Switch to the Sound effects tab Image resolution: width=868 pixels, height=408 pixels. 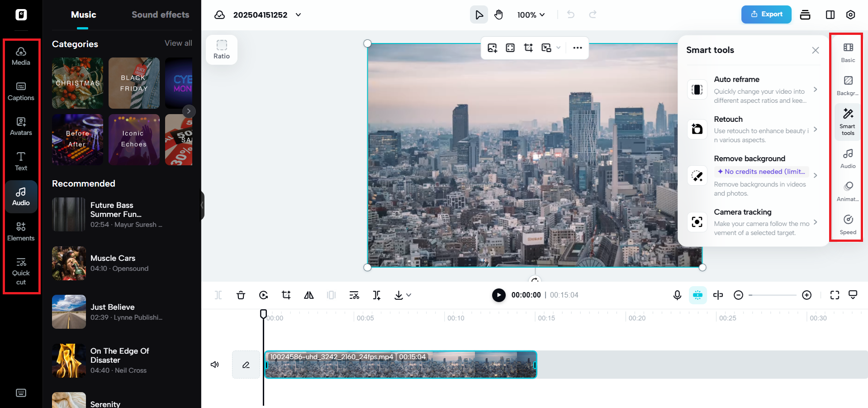click(x=160, y=14)
